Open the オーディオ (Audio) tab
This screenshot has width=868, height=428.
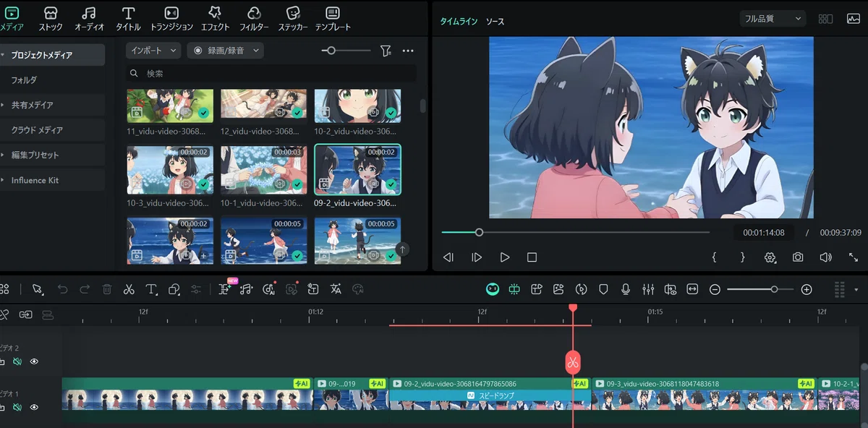click(89, 19)
